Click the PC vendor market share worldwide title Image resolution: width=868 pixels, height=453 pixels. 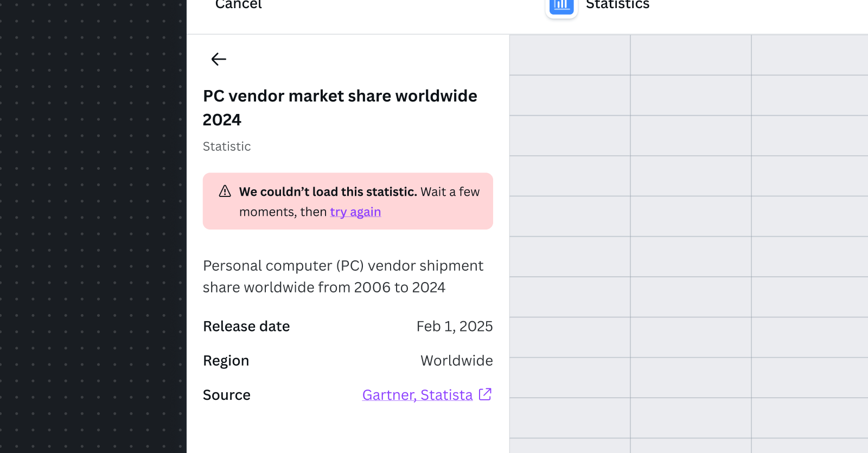pyautogui.click(x=340, y=107)
